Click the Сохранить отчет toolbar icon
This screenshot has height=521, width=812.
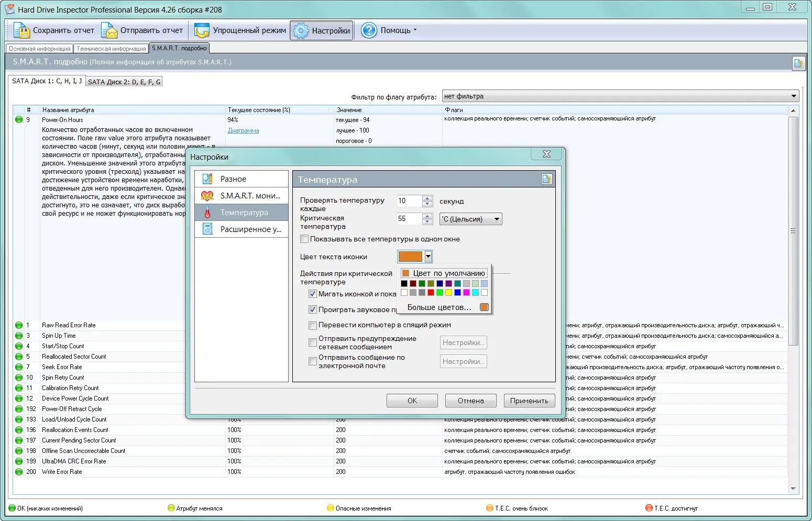point(21,30)
